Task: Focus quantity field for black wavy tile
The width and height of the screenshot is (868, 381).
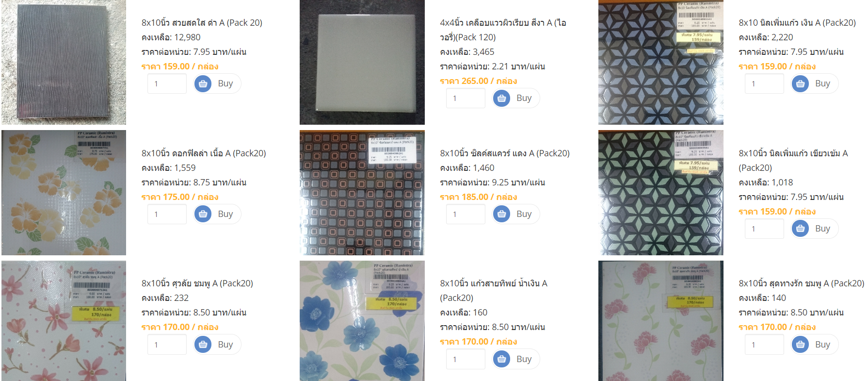Action: [x=167, y=83]
